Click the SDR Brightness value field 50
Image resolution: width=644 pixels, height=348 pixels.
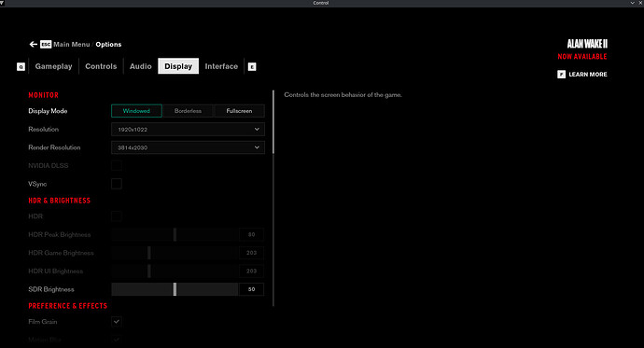(x=251, y=289)
